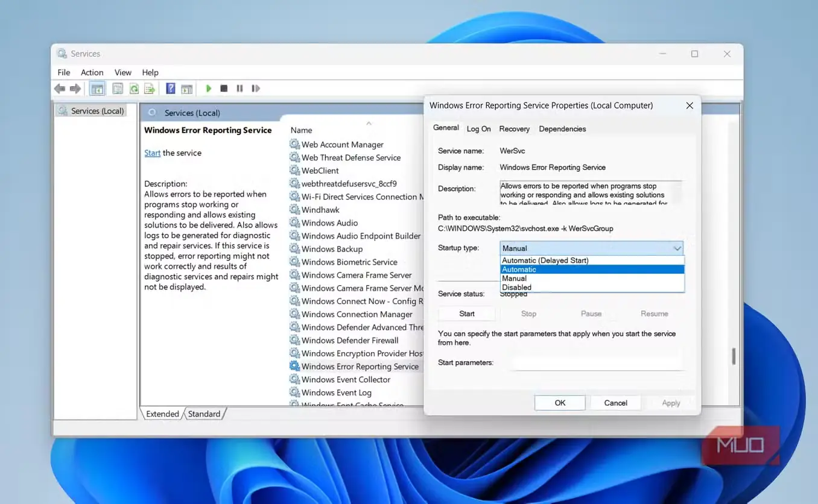Restart service with the toolbar restart icon
818x504 pixels.
(256, 89)
